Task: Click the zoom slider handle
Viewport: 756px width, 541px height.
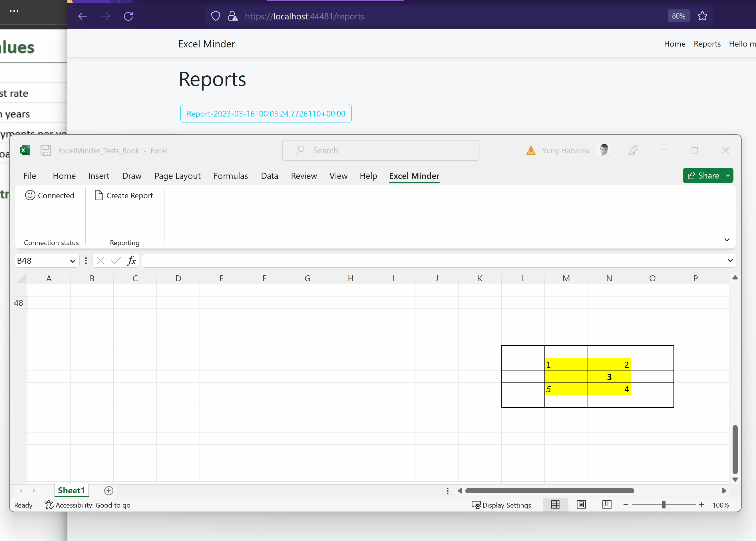Action: (663, 505)
